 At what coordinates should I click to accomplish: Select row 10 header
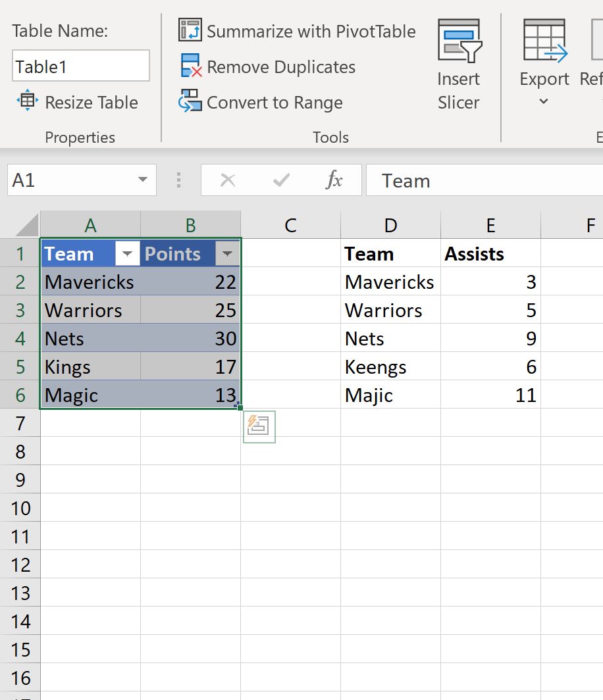pyautogui.click(x=20, y=508)
